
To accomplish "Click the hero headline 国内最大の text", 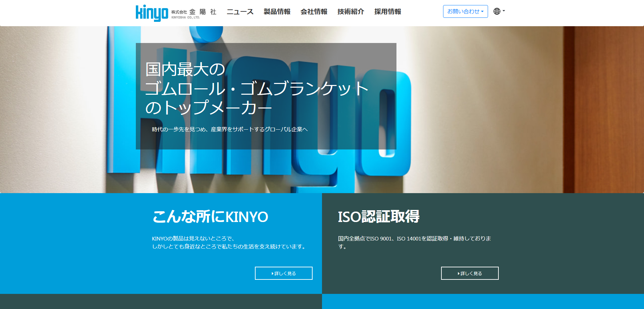I will click(185, 70).
